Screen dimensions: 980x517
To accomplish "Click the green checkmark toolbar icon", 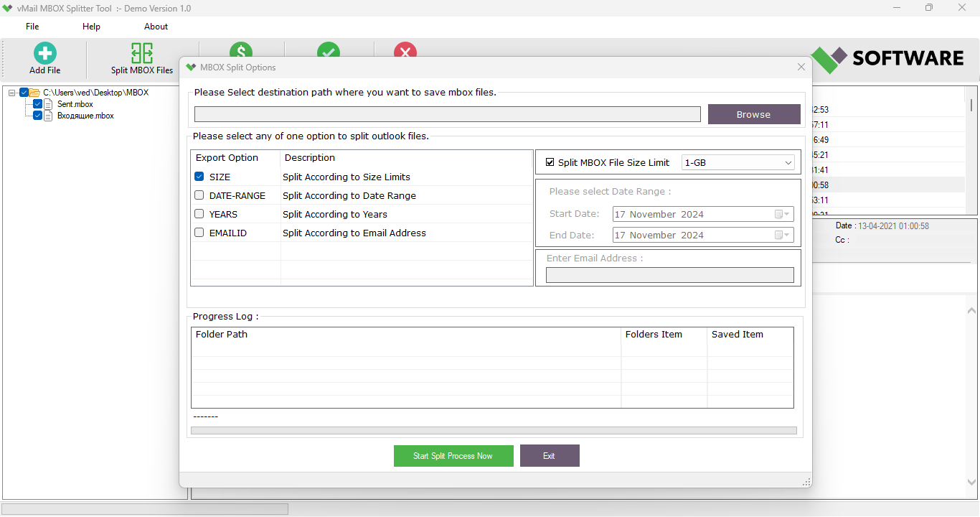I will (329, 50).
